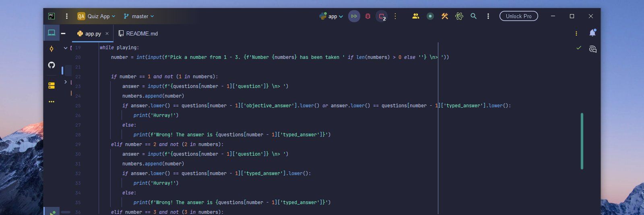Click line number 29 in gutter
The height and width of the screenshot is (215, 644).
[78, 144]
